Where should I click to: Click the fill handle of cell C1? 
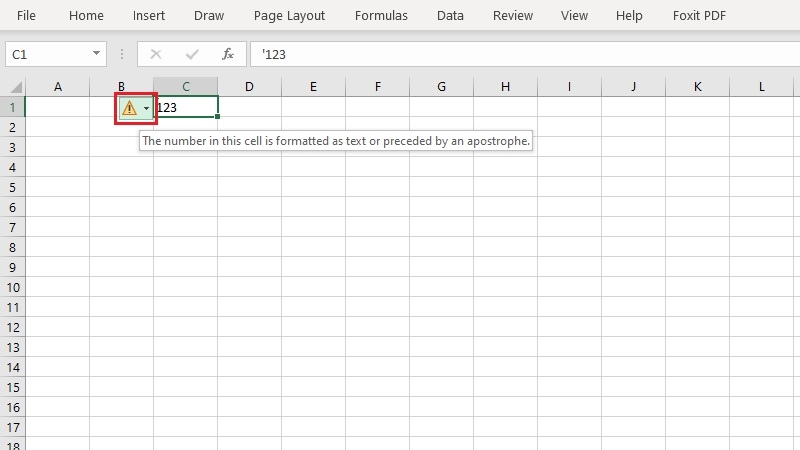(x=218, y=117)
